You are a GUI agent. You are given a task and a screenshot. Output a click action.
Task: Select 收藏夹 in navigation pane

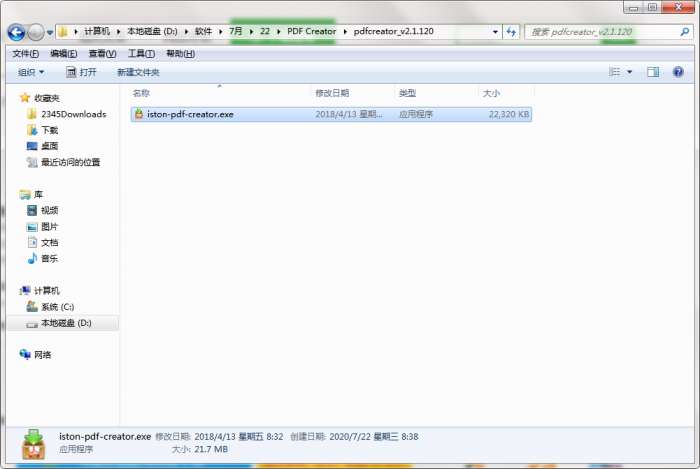coord(46,98)
